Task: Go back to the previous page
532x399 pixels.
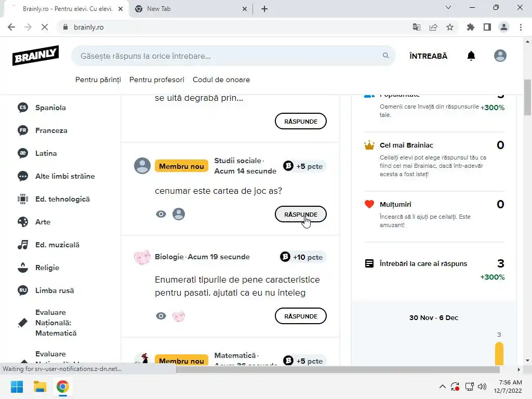Action: point(11,27)
